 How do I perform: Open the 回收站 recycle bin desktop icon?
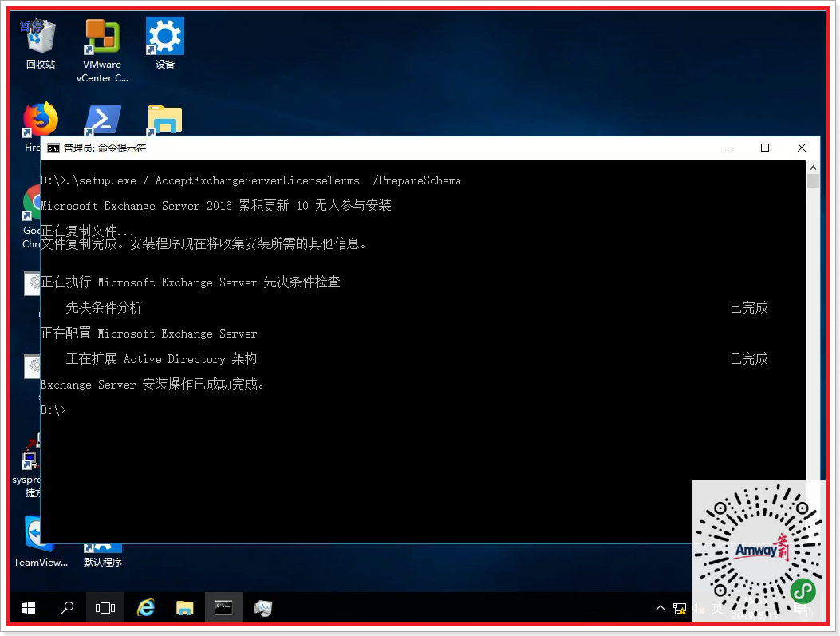point(41,44)
